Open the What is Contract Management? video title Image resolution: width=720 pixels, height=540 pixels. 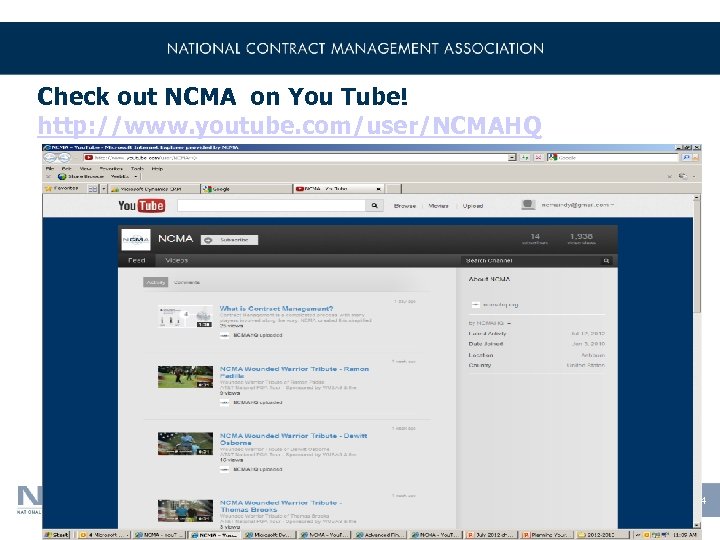(x=276, y=309)
